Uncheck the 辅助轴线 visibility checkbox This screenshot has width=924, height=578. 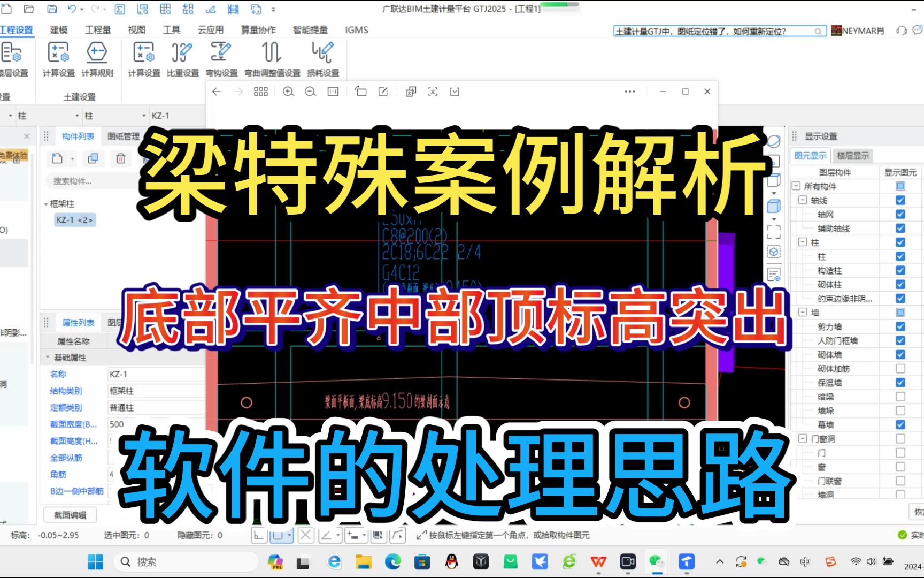coord(900,229)
